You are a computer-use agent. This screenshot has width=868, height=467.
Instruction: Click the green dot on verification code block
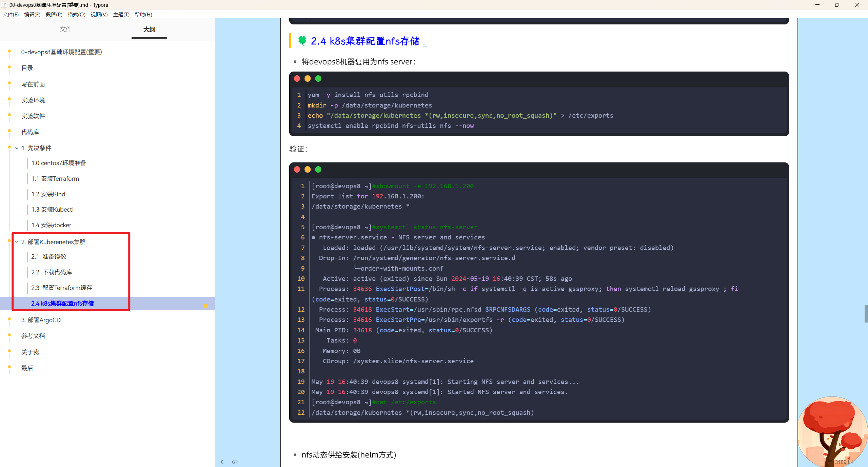click(318, 170)
